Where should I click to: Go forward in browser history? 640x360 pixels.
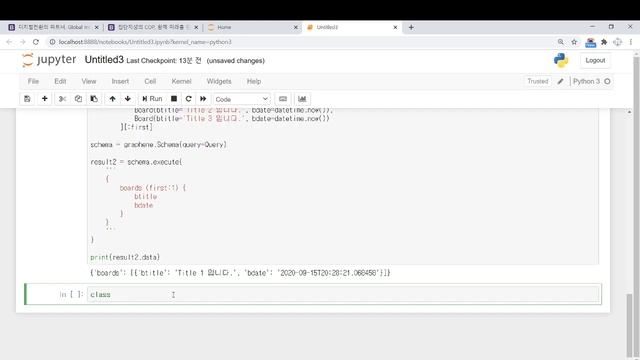pos(22,42)
